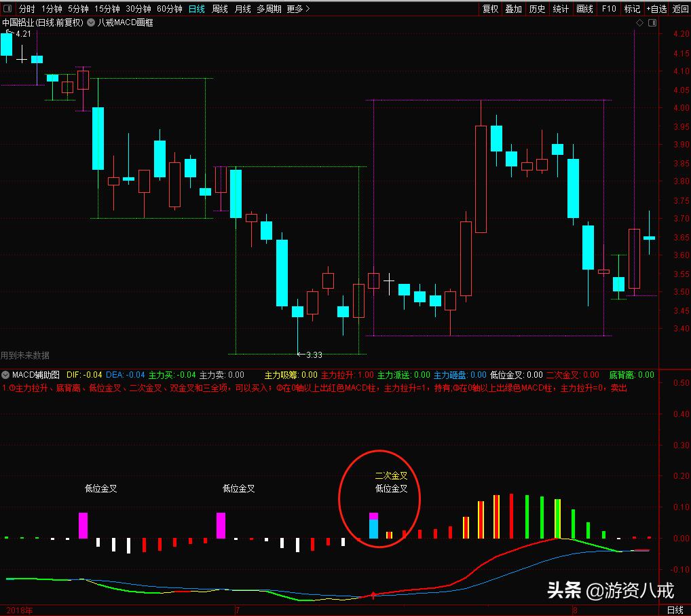The height and width of the screenshot is (616, 691).
Task: Click the diamond marker icon above the chart
Action: (x=639, y=22)
